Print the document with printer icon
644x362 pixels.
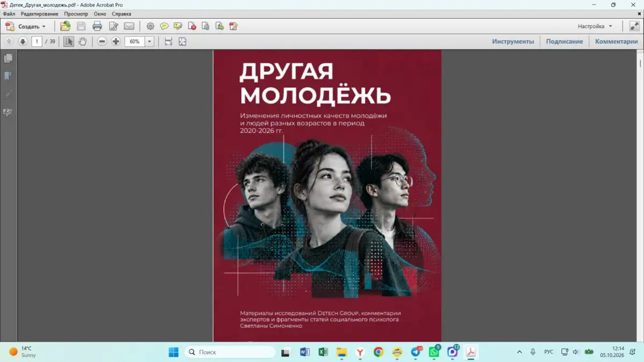point(97,26)
